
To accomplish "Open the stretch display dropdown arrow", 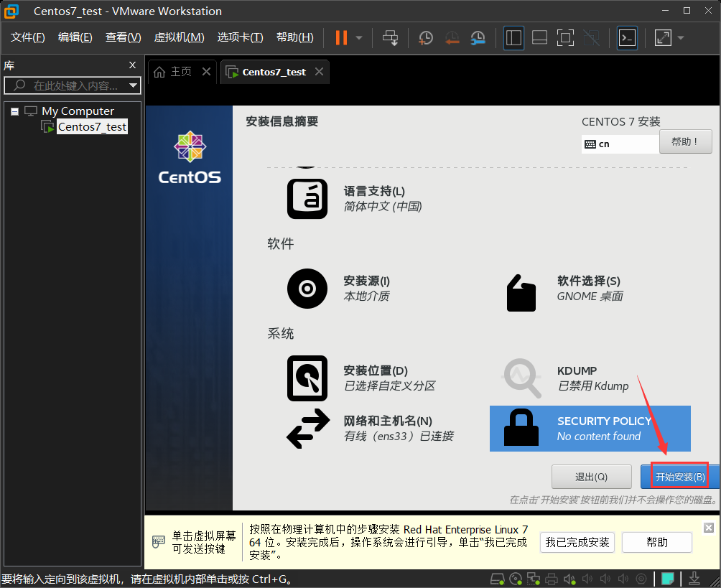I will (x=681, y=38).
